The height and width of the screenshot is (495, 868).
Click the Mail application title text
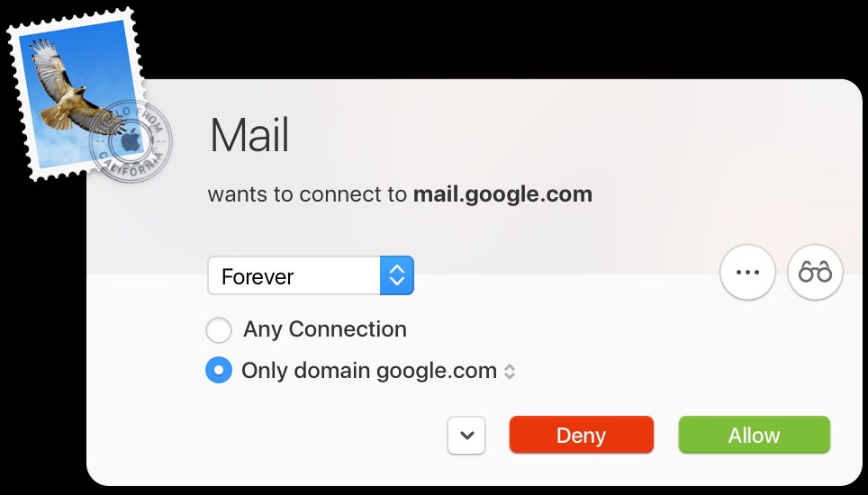point(249,134)
